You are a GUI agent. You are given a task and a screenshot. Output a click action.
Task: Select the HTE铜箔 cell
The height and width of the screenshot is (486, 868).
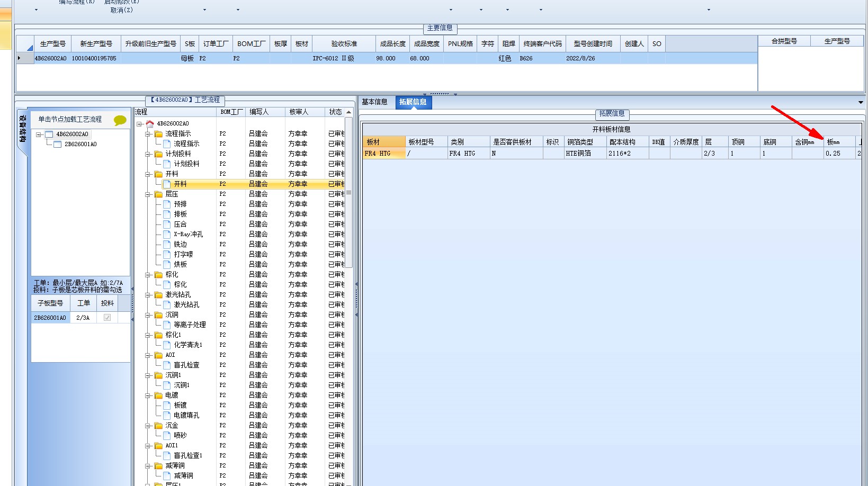(x=585, y=154)
